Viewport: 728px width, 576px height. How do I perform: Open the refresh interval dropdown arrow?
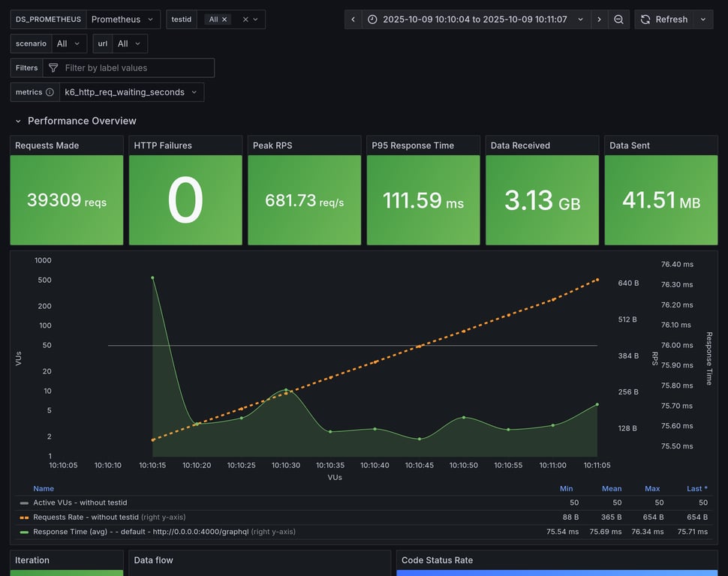pos(703,19)
